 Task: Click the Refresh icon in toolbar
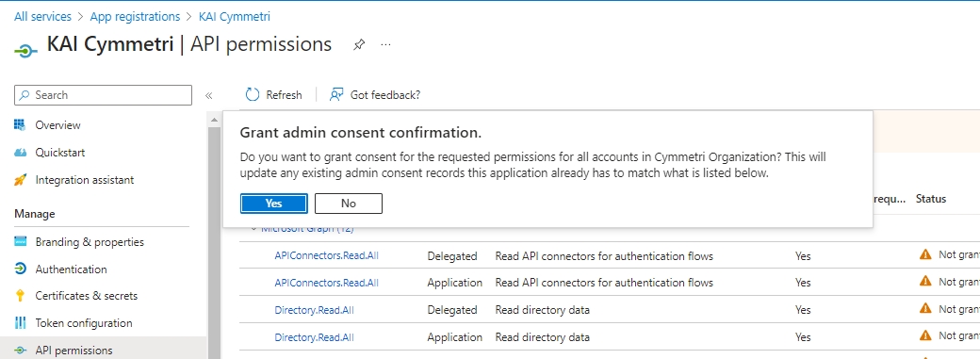[253, 94]
